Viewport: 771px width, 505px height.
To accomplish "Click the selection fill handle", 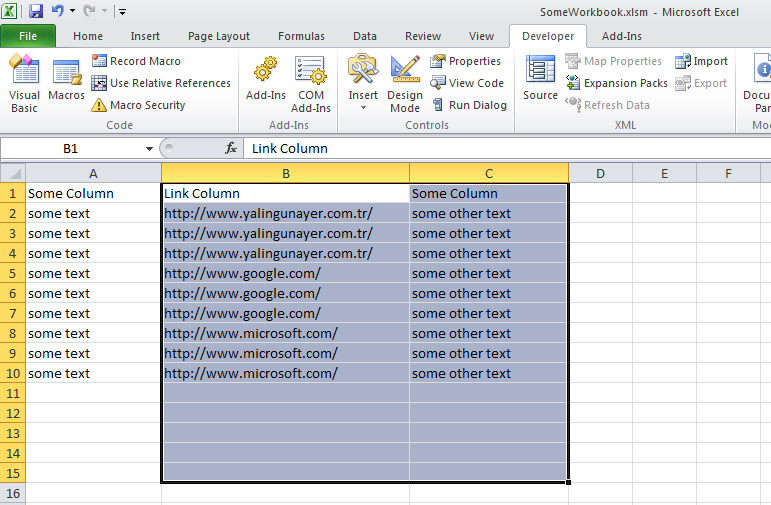I will (568, 482).
